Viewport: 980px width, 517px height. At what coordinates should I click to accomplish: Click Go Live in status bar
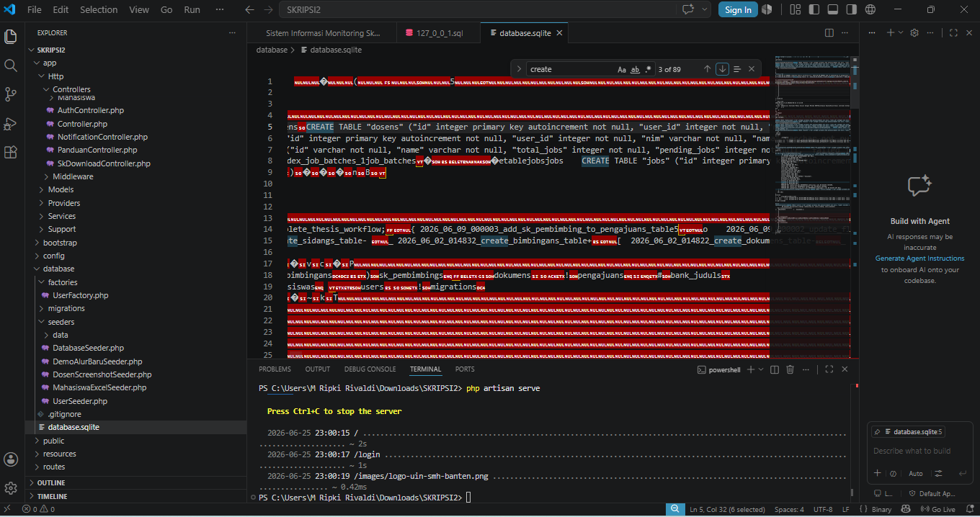[937, 509]
